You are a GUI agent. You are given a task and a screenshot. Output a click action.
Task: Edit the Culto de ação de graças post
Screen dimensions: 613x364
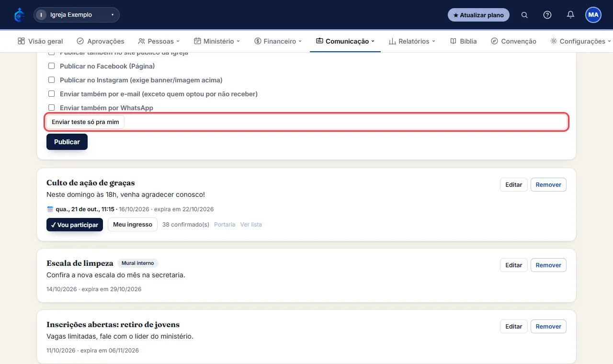pyautogui.click(x=514, y=184)
